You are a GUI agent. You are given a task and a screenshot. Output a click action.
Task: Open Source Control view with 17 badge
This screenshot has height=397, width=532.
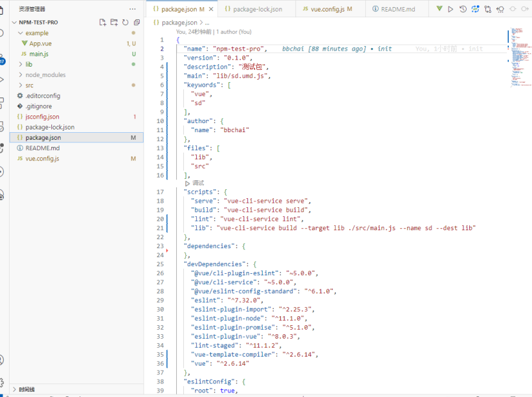click(2, 60)
